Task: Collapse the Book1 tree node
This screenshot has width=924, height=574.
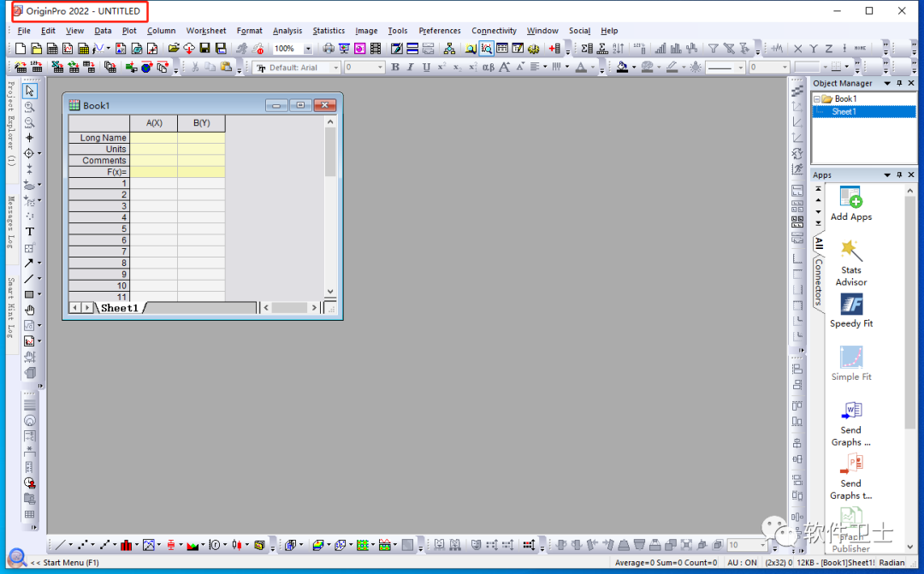Action: pyautogui.click(x=817, y=99)
